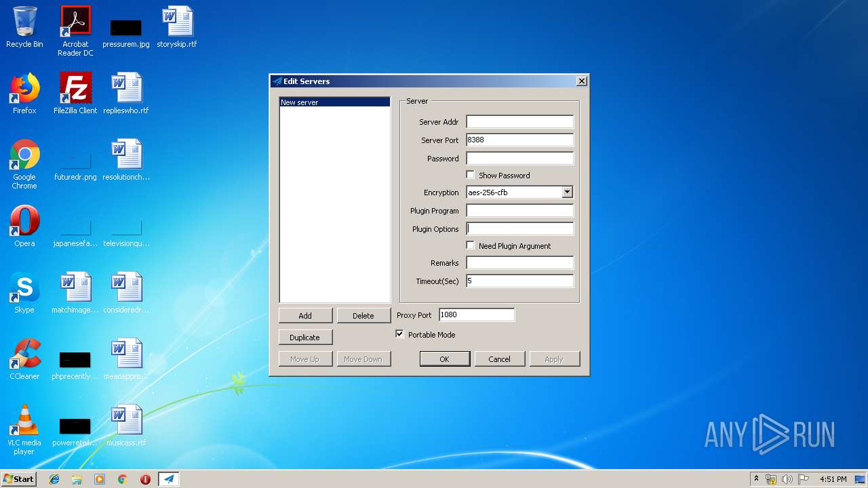The width and height of the screenshot is (868, 488).
Task: Enable Need Plugin Argument checkbox
Action: click(x=470, y=245)
